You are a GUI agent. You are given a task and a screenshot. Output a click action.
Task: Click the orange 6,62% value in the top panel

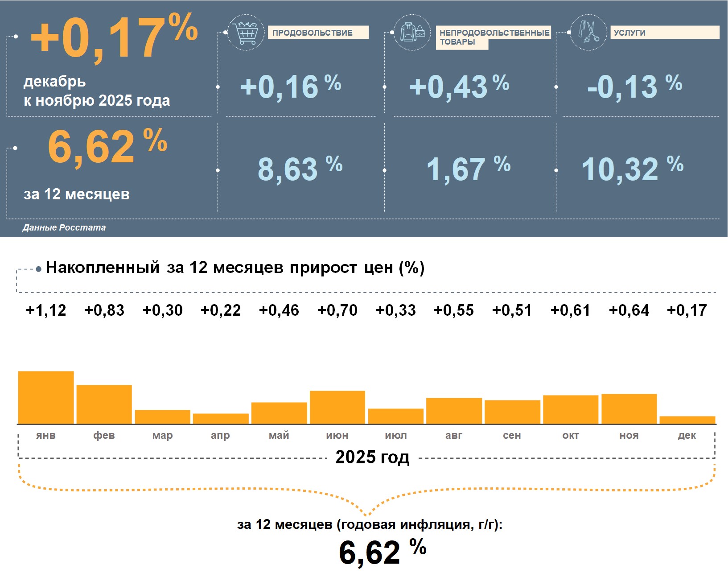(x=107, y=146)
